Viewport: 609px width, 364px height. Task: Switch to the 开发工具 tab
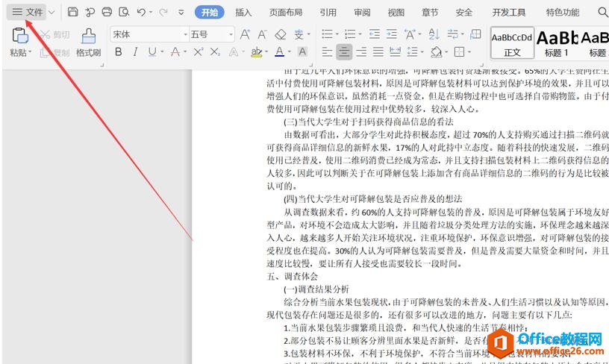508,13
